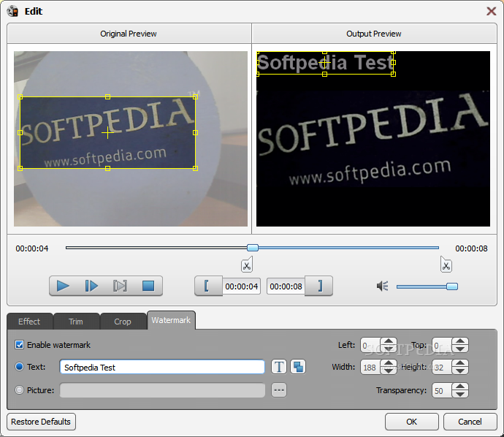Switch to the Trim tab
This screenshot has height=437, width=504.
coord(76,322)
